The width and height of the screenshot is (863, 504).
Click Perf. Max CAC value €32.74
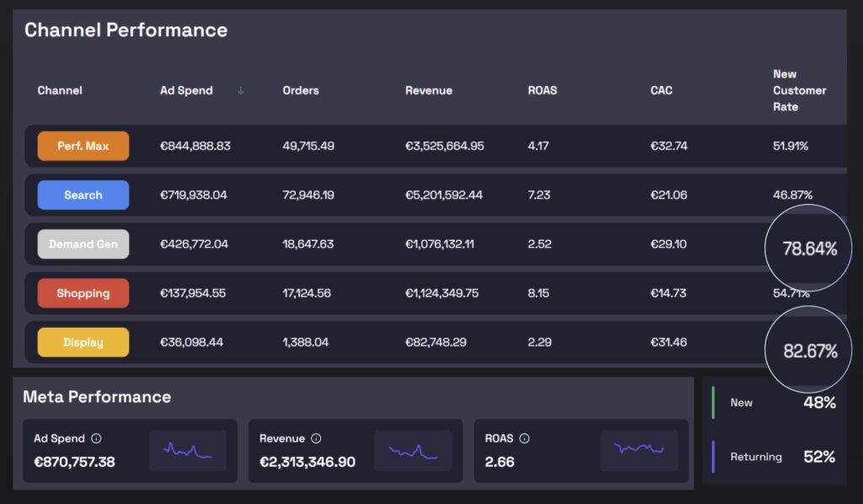pyautogui.click(x=668, y=146)
